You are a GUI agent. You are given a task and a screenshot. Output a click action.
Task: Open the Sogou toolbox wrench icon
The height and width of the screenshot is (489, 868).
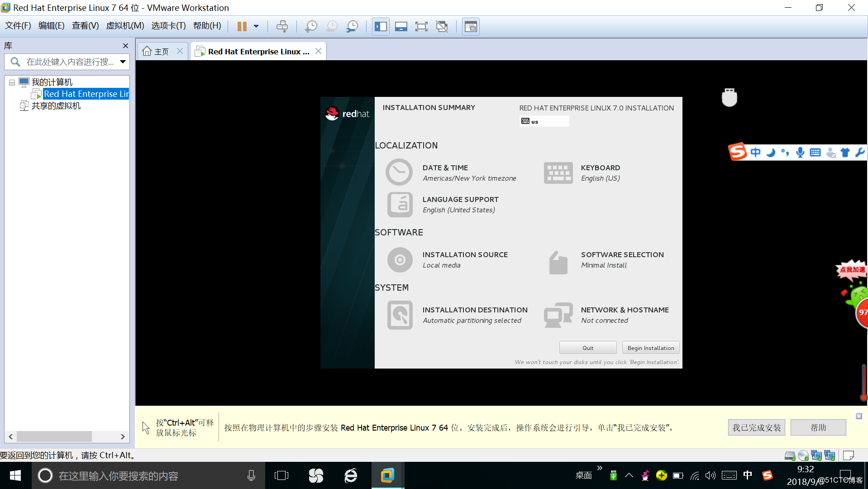(860, 152)
